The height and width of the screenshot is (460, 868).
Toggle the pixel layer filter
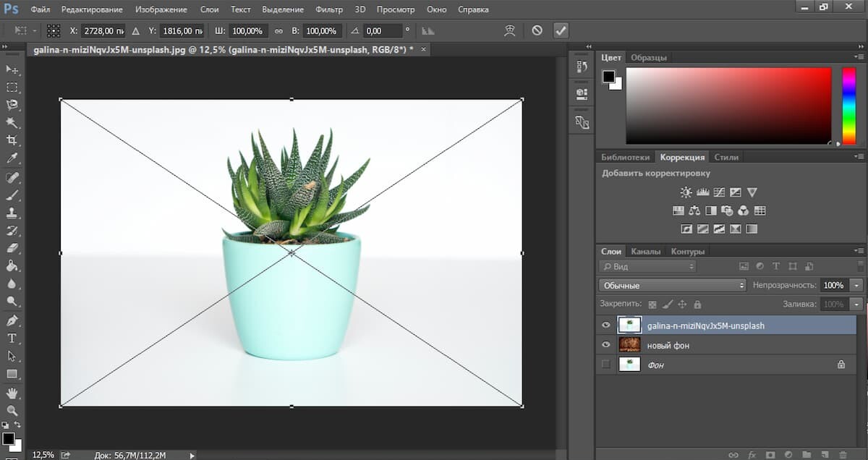click(742, 266)
